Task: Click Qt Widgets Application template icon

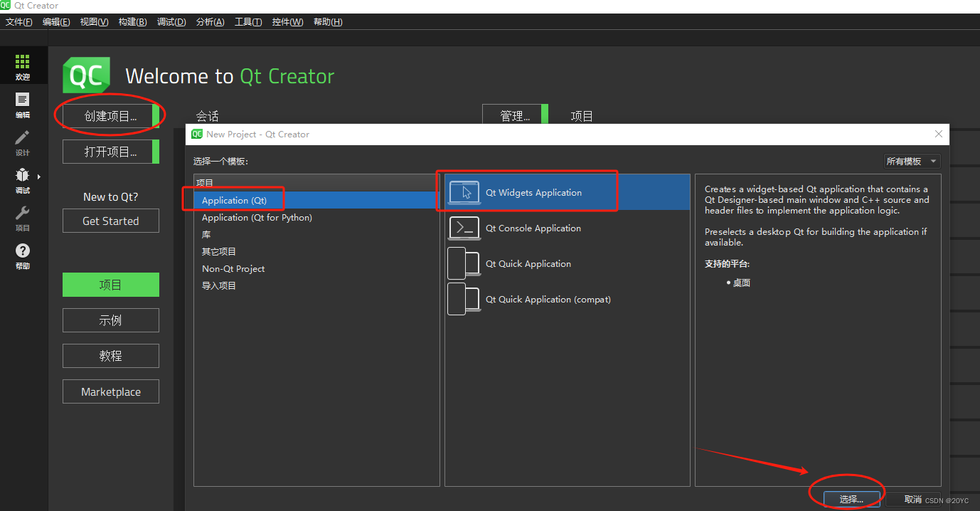Action: [x=464, y=193]
